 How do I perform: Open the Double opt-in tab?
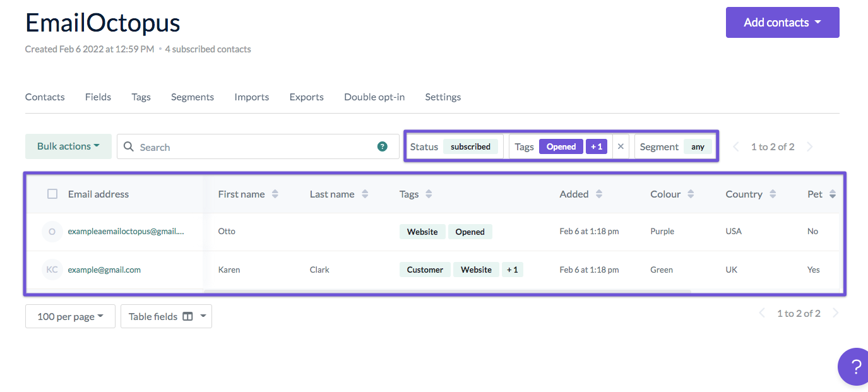[374, 97]
